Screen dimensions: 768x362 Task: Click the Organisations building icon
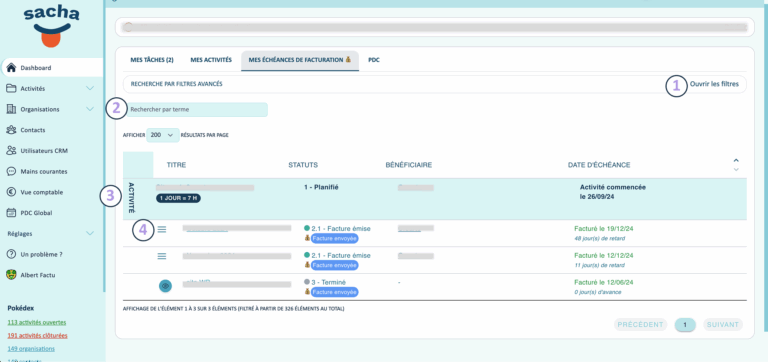(x=11, y=109)
